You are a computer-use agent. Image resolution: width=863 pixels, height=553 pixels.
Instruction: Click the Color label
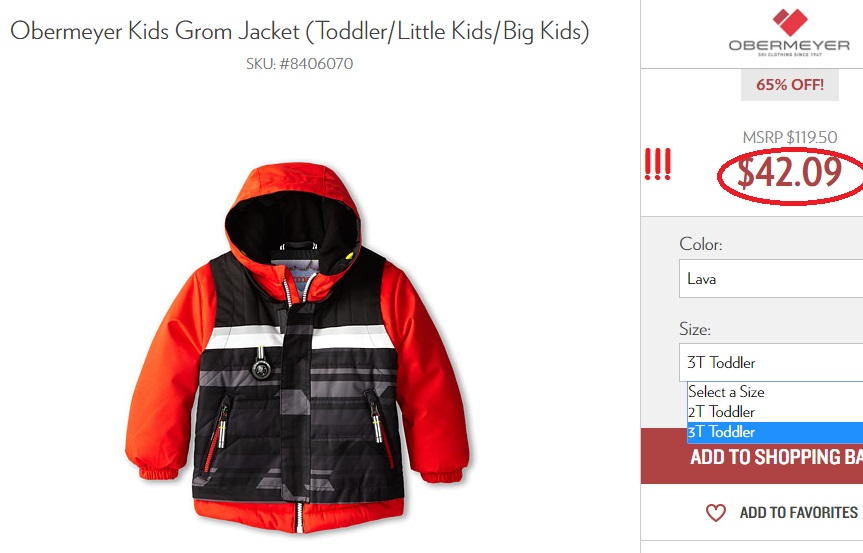[x=701, y=244]
